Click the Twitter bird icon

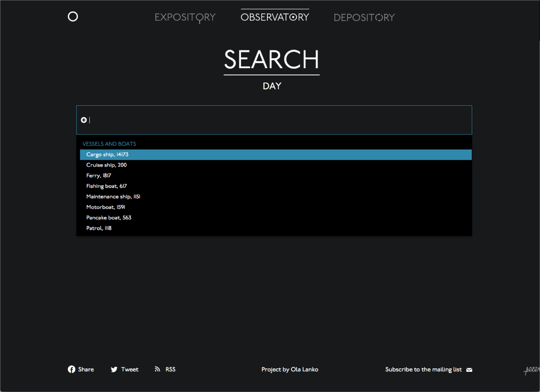click(114, 369)
